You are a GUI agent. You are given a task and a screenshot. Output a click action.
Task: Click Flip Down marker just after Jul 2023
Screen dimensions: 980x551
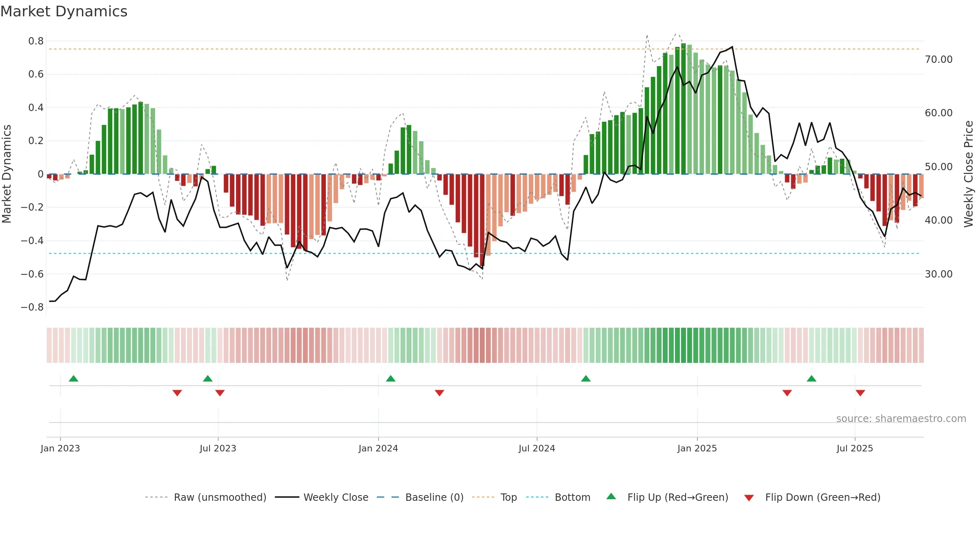[220, 393]
